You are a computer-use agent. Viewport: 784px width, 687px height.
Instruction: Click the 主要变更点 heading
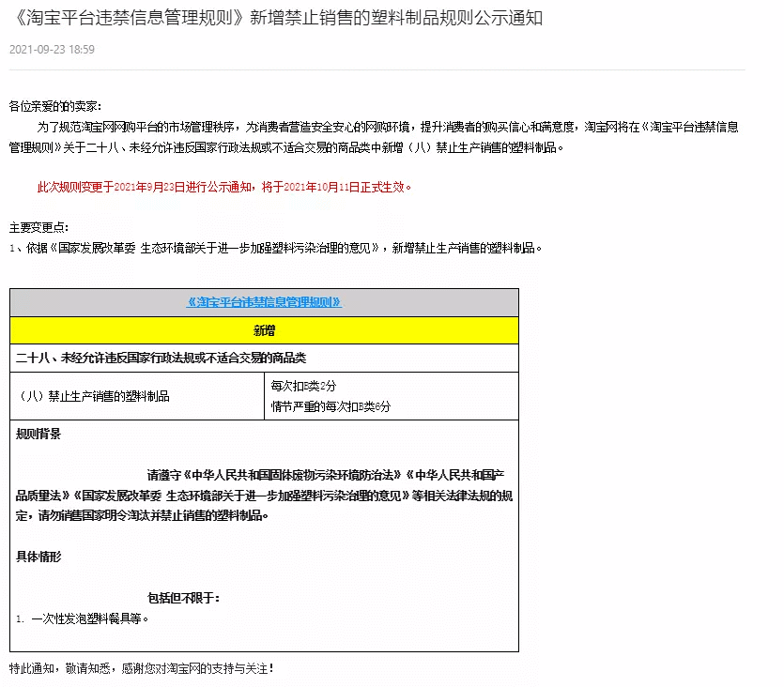[x=39, y=228]
